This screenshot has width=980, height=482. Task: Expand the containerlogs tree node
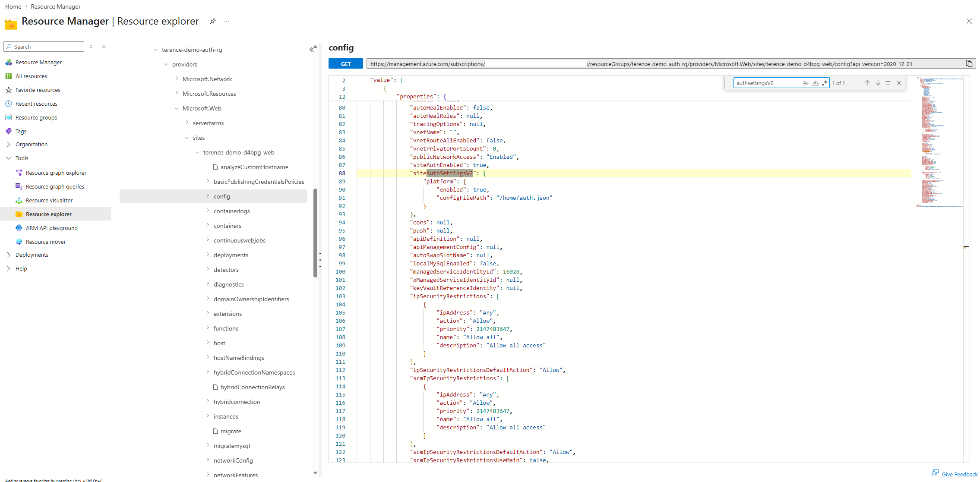[208, 211]
